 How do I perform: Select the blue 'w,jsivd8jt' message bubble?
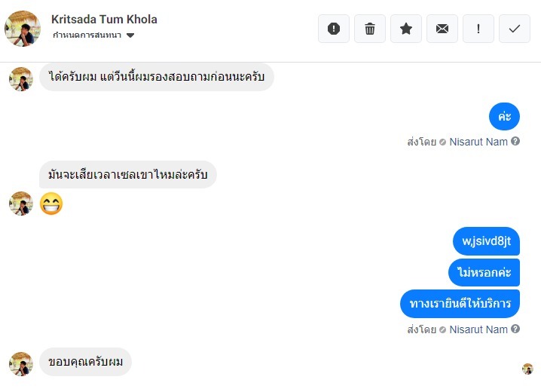[x=486, y=241]
